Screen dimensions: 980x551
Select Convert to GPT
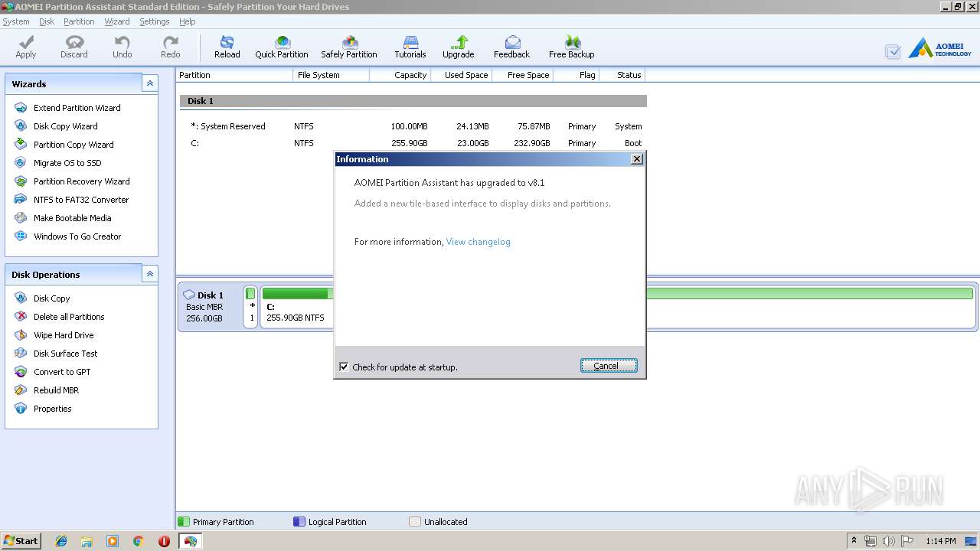[53, 372]
